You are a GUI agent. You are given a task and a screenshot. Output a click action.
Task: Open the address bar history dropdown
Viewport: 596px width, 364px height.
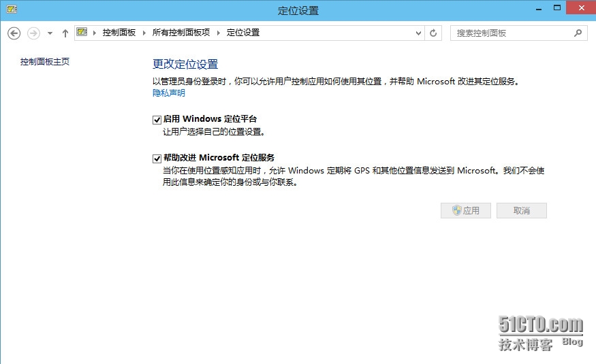pyautogui.click(x=418, y=33)
